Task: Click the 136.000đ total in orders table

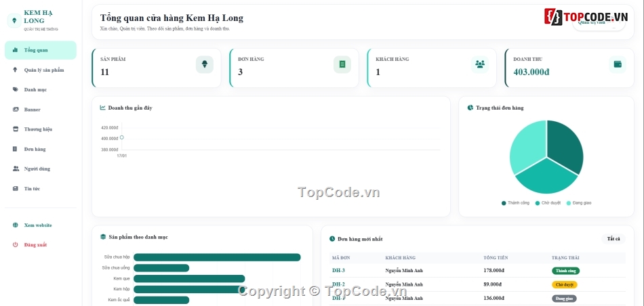Action: click(x=494, y=298)
